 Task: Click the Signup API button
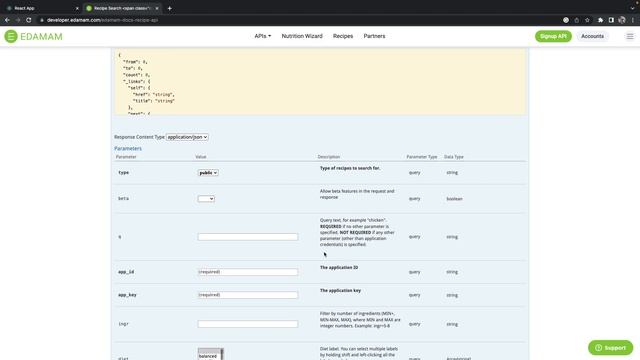point(553,36)
